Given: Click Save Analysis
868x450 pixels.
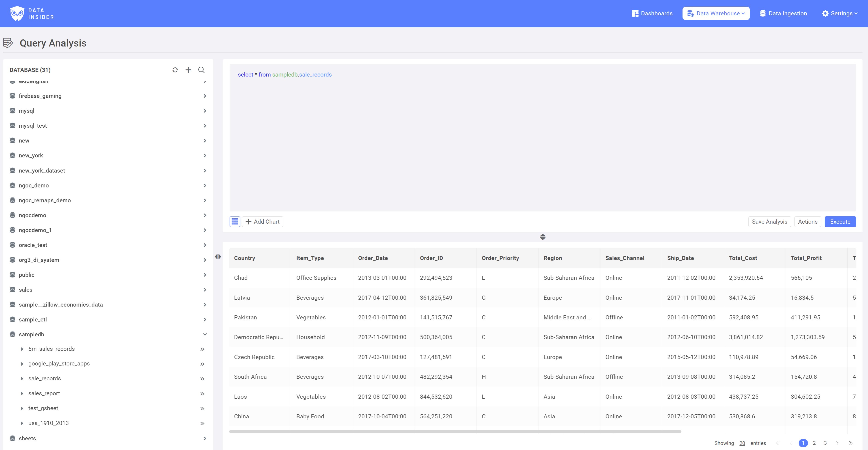Looking at the screenshot, I should [770, 222].
